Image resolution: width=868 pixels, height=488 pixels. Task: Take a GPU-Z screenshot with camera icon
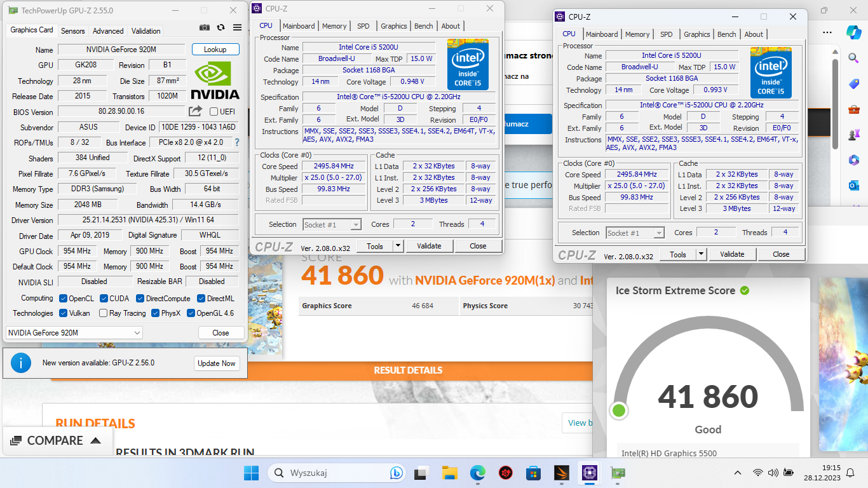[x=204, y=27]
